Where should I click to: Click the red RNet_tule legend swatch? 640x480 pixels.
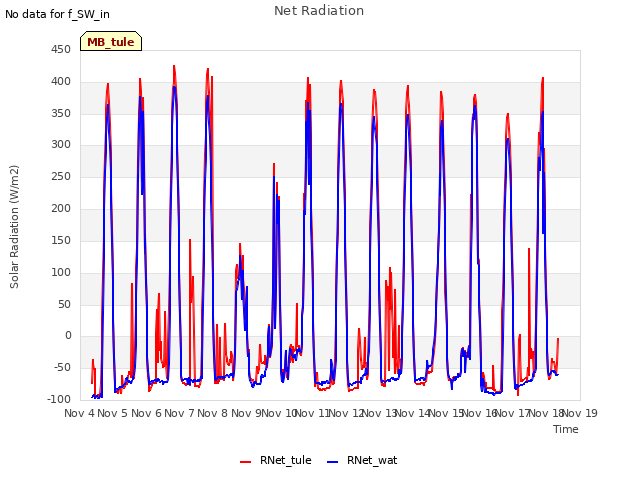coord(246,462)
